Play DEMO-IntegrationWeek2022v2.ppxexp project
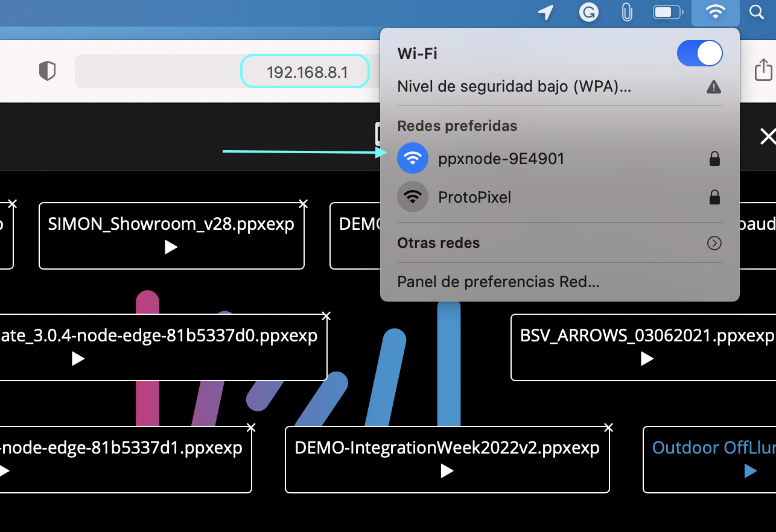The width and height of the screenshot is (776, 532). pyautogui.click(x=447, y=471)
